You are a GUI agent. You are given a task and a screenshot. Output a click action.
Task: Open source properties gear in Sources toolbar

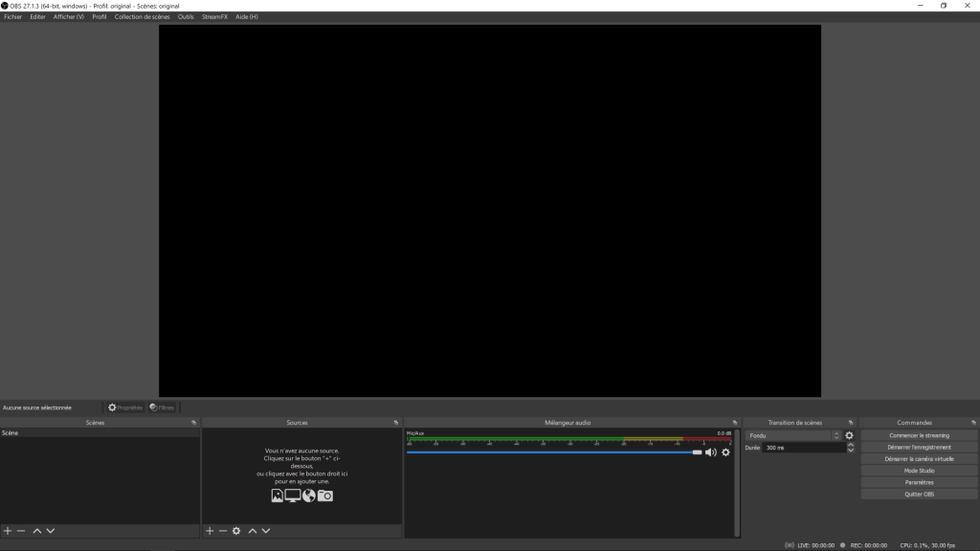(x=236, y=531)
